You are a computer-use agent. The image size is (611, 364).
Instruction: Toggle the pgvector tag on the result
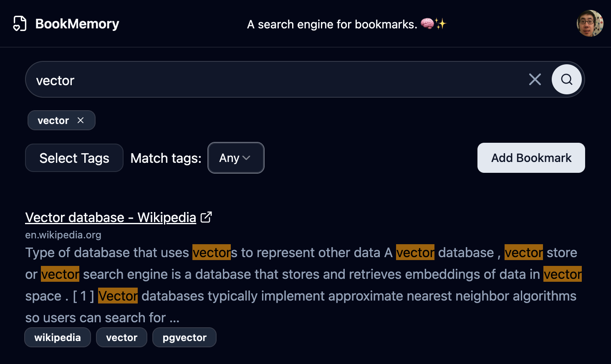tap(184, 337)
